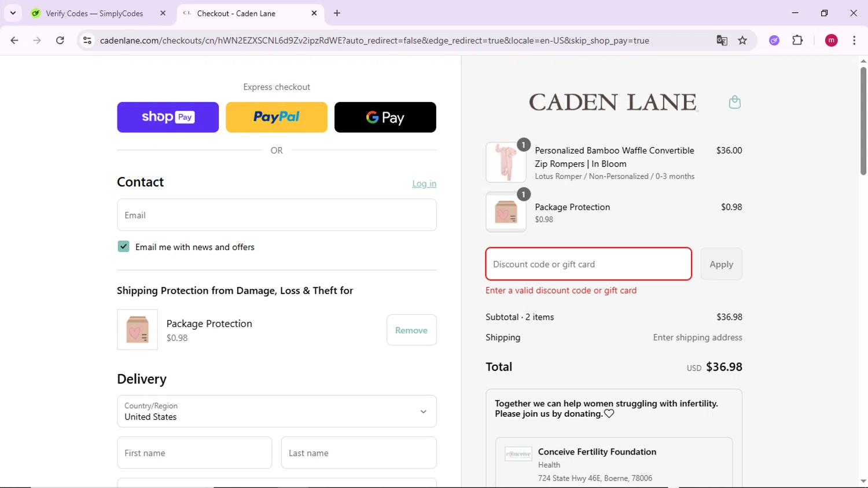Open the purple extension icon
Image resolution: width=868 pixels, height=488 pixels.
click(774, 41)
